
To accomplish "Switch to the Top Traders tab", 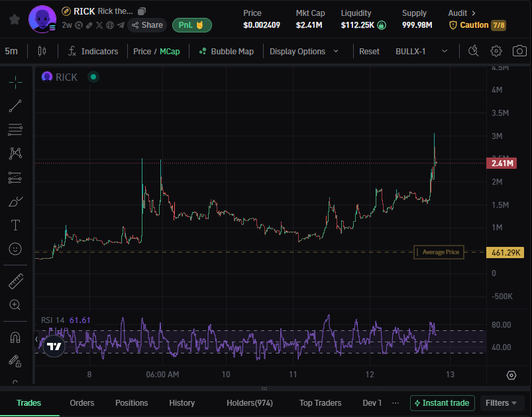I will (320, 402).
